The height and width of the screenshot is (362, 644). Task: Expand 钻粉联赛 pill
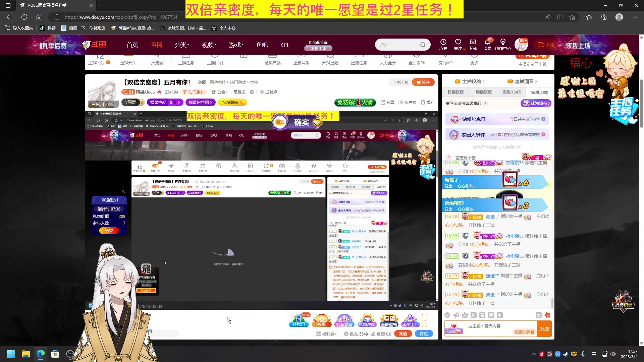coord(232,102)
